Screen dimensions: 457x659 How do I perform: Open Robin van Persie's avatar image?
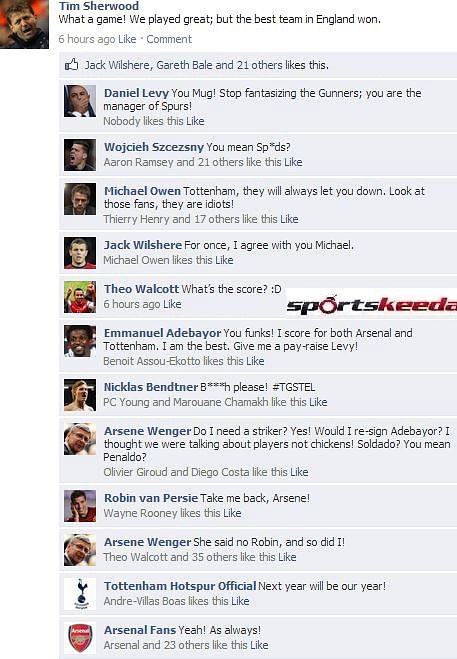coord(80,506)
